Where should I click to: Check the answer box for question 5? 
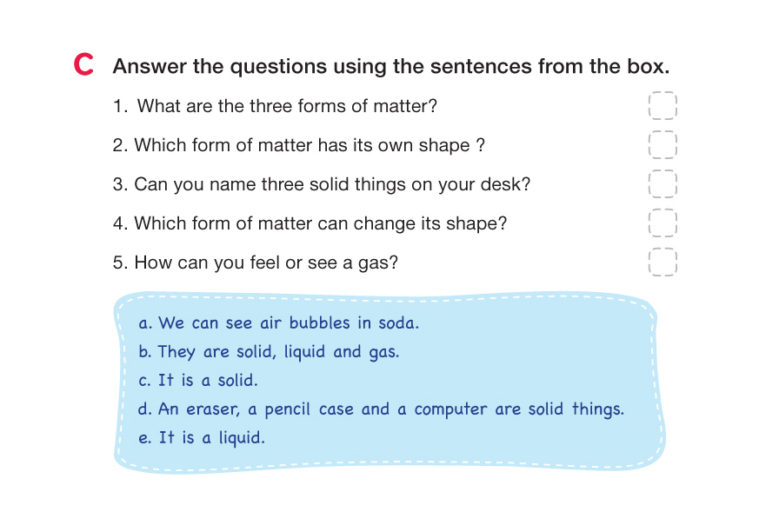tap(662, 262)
